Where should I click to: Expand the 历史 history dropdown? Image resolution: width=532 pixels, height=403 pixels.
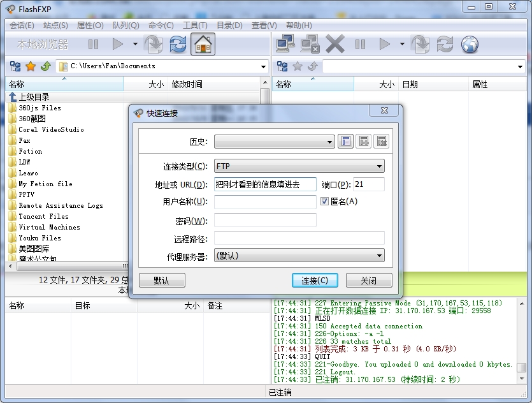point(329,142)
